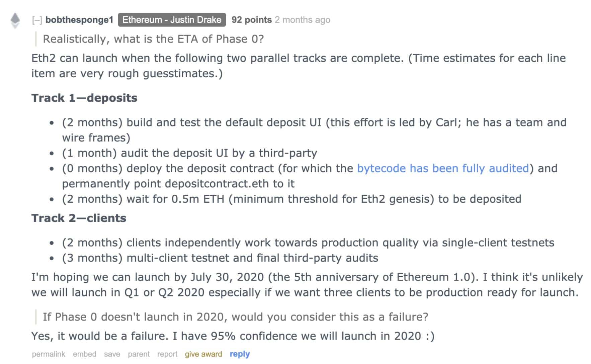Click give award
The height and width of the screenshot is (364, 591).
click(x=203, y=354)
